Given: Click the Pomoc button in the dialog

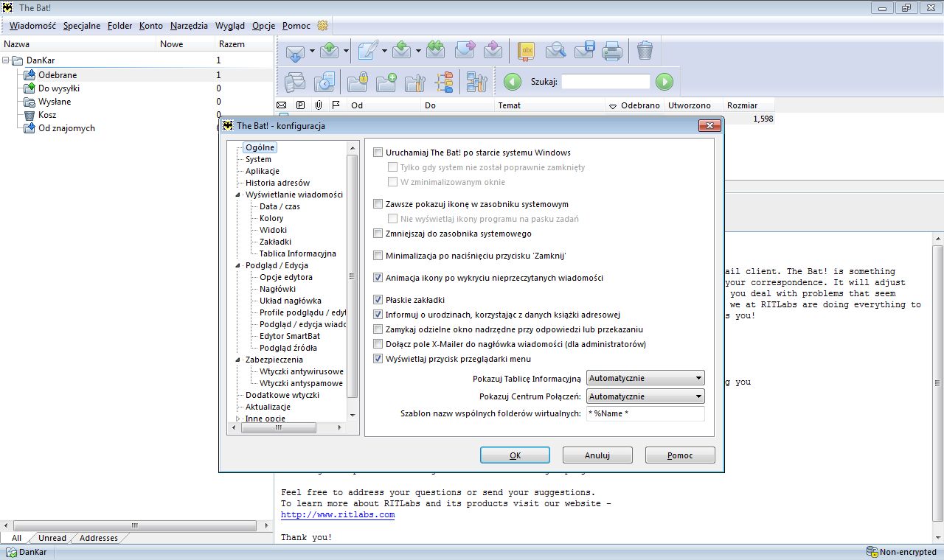Looking at the screenshot, I should 680,455.
